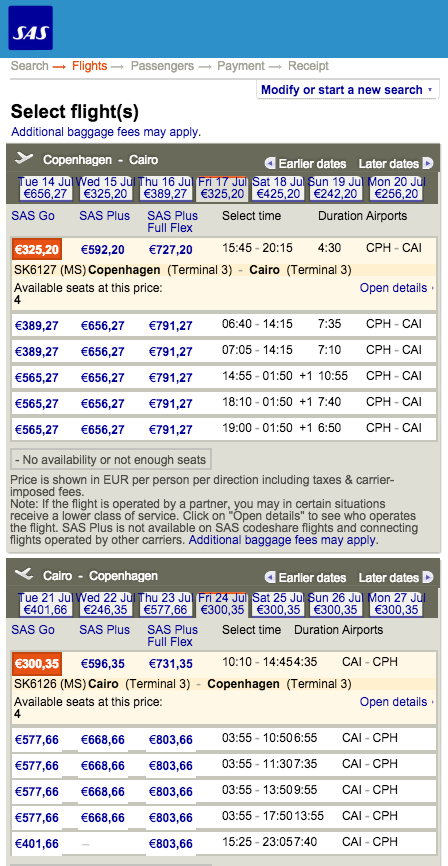Select €401,66 fare for 15:25 flight
The height and width of the screenshot is (866, 448).
36,844
